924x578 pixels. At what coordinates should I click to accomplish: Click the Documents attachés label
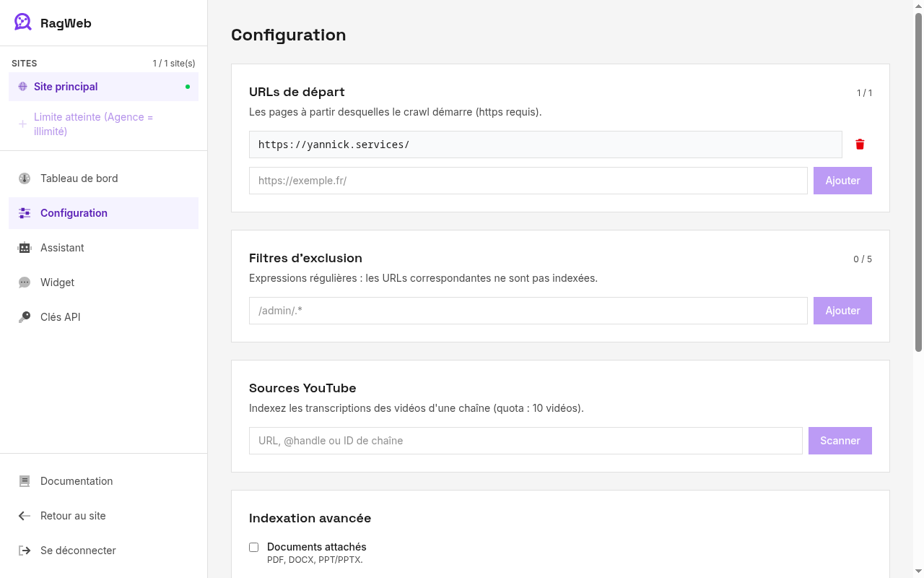click(x=317, y=547)
